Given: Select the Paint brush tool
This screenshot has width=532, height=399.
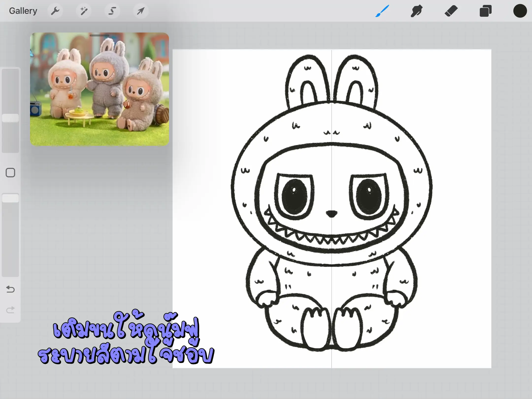Looking at the screenshot, I should tap(382, 11).
